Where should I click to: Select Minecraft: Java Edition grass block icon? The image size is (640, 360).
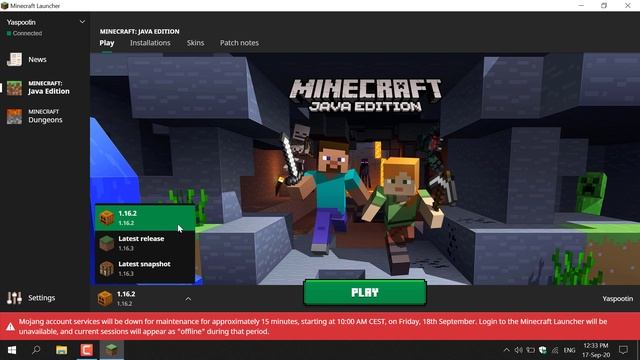click(14, 88)
